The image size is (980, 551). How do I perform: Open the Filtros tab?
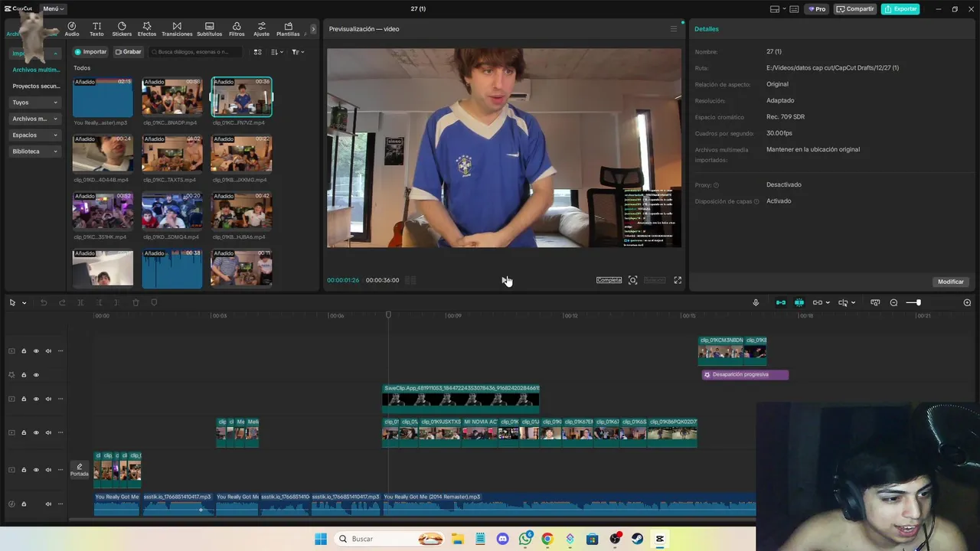tap(237, 29)
